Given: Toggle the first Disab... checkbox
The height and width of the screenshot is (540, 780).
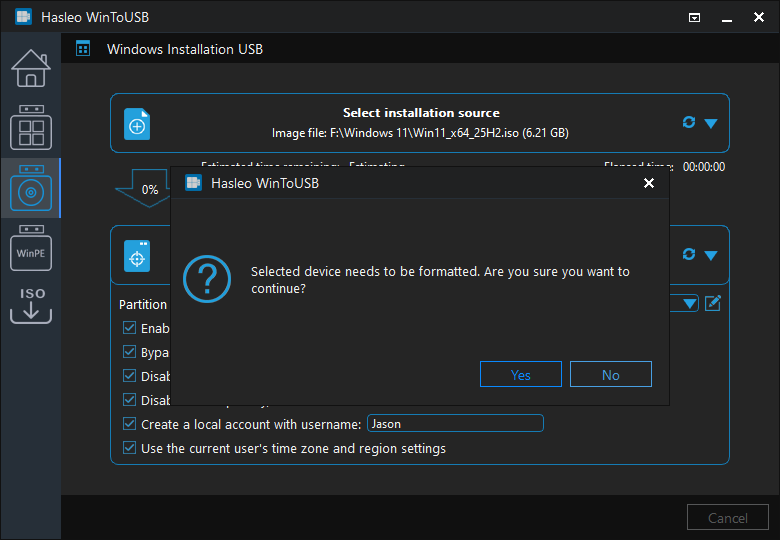Looking at the screenshot, I should pos(129,375).
